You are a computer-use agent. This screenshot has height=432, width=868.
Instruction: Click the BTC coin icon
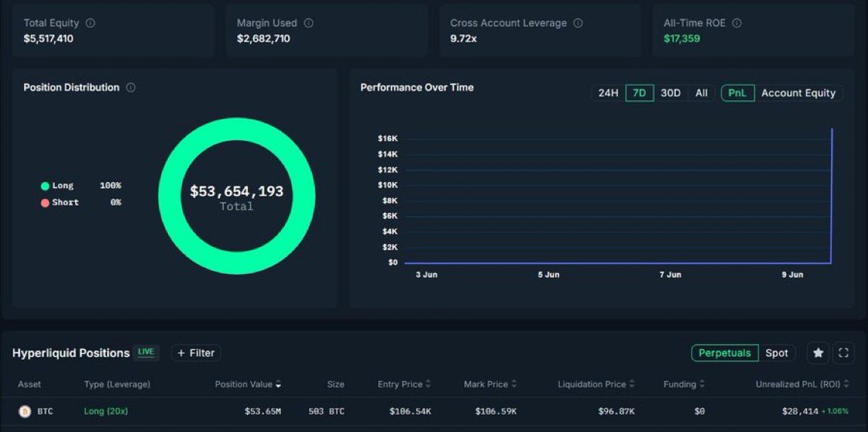coord(25,412)
